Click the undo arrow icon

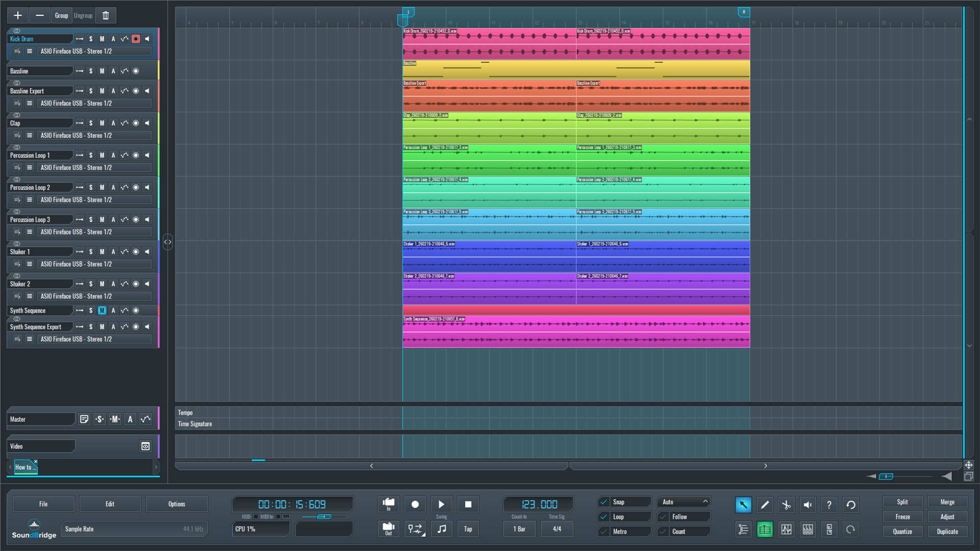coord(850,505)
